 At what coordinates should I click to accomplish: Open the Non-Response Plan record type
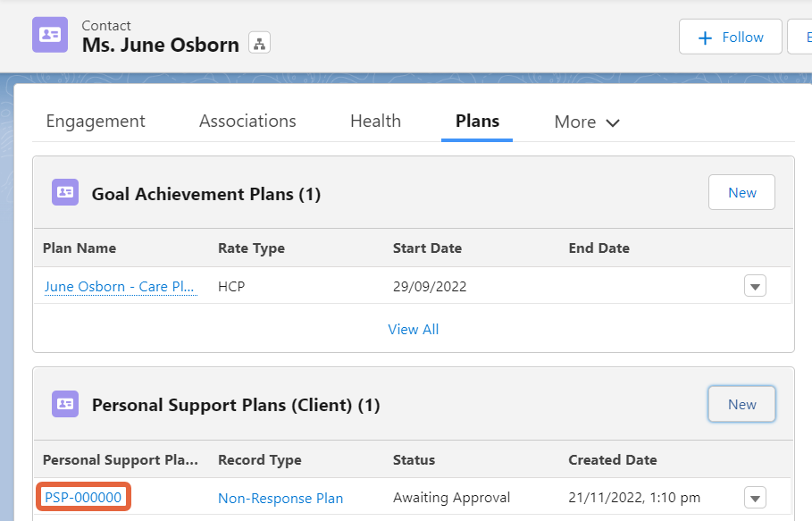(x=280, y=499)
